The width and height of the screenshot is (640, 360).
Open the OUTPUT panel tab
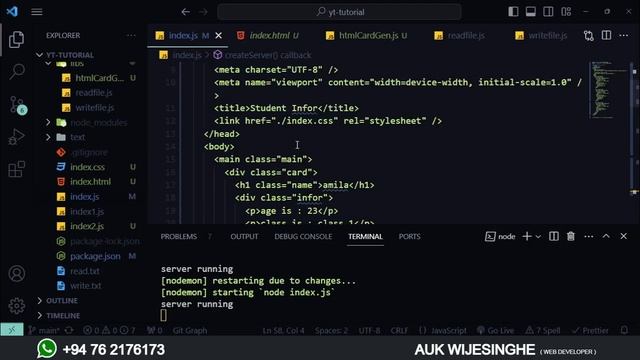[x=244, y=236]
